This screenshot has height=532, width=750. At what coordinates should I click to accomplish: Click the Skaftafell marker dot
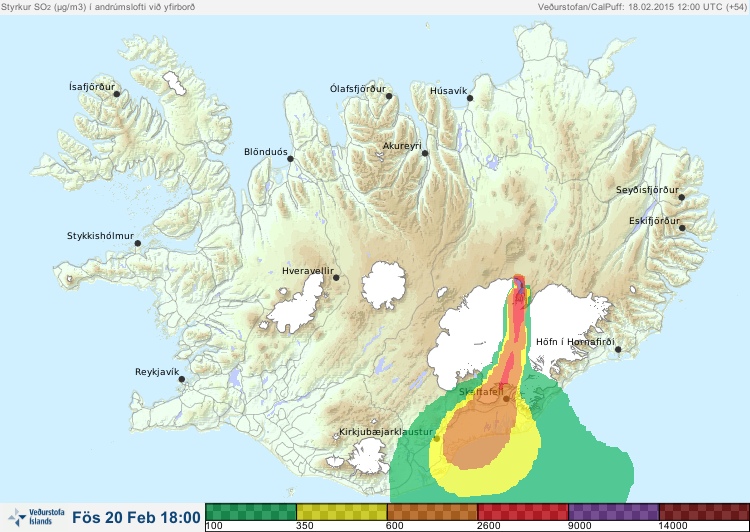coord(506,399)
